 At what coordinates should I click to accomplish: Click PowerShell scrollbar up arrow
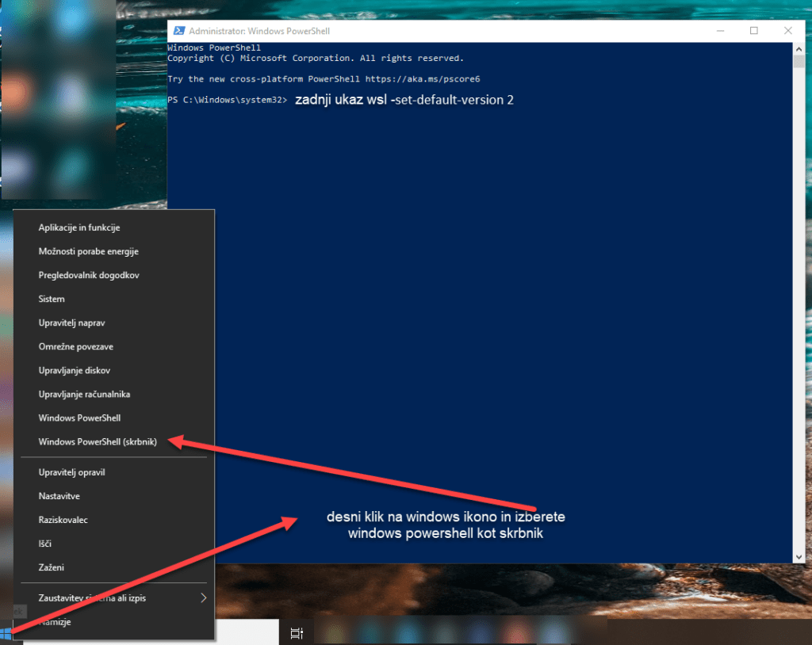(799, 48)
